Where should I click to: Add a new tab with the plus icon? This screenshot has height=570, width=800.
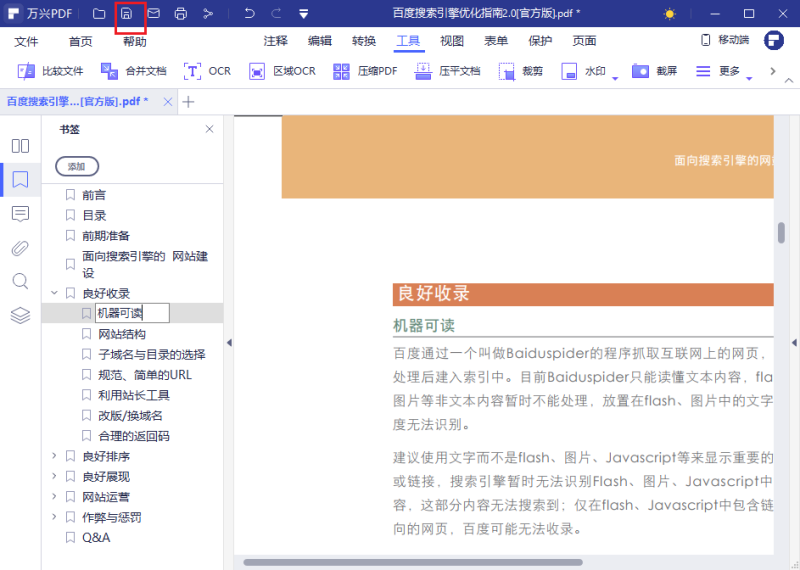click(188, 102)
